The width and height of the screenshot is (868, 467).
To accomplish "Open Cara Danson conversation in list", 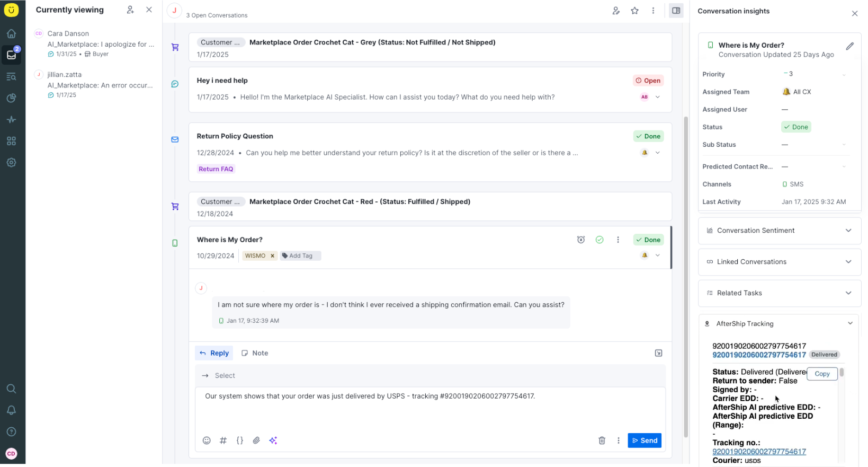I will (95, 43).
